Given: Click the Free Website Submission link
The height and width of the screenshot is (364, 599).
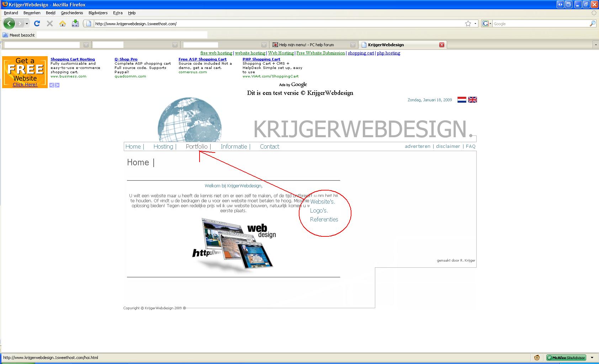Looking at the screenshot, I should pyautogui.click(x=321, y=53).
